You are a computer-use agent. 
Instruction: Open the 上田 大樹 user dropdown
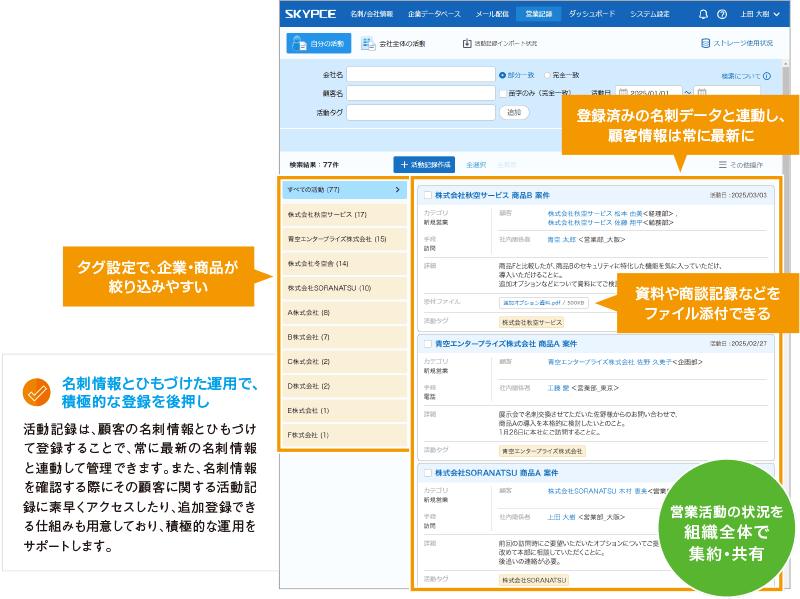coord(760,14)
